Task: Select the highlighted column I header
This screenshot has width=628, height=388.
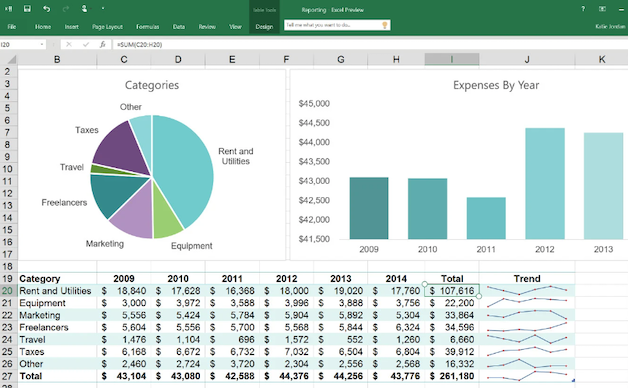Action: point(452,60)
